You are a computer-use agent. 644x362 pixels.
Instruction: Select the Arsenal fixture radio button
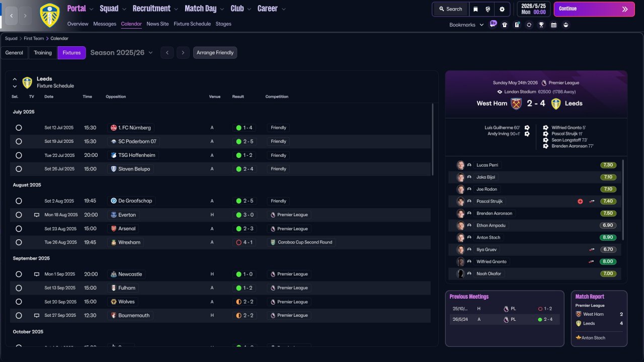click(19, 229)
